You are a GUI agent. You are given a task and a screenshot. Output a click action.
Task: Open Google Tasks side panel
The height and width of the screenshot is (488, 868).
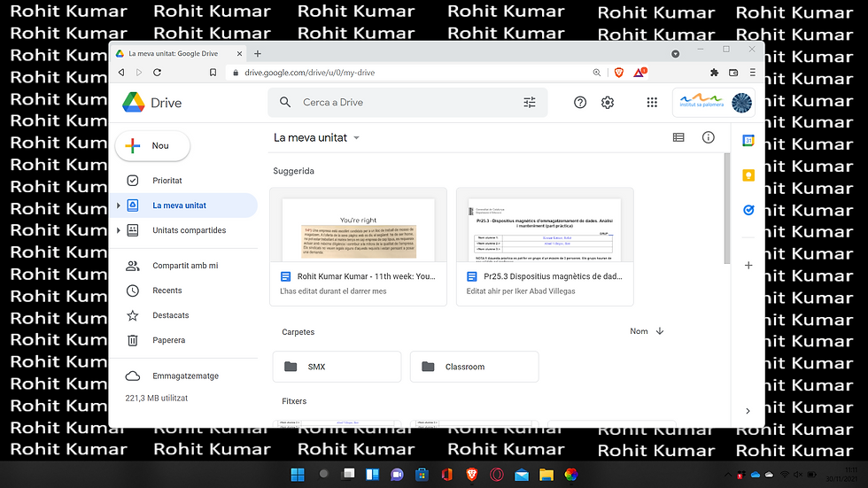pos(748,210)
